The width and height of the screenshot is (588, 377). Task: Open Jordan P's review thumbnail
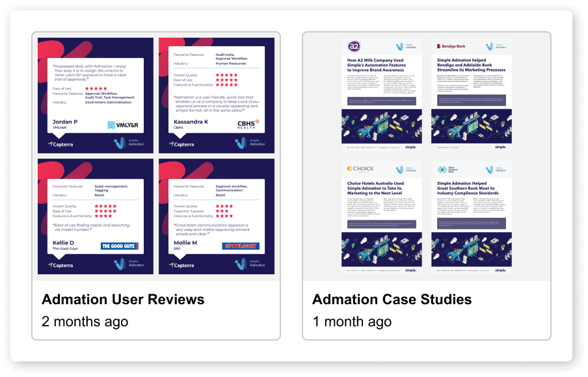[x=96, y=95]
